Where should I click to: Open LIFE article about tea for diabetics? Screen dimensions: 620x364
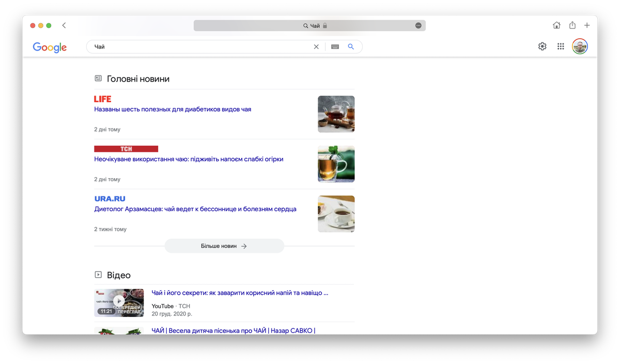173,109
